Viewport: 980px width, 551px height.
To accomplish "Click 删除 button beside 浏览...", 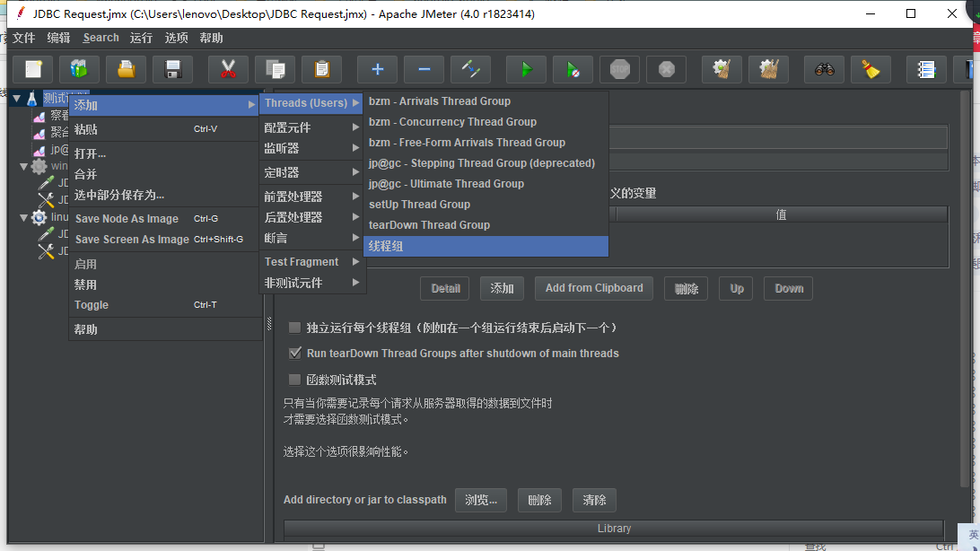I will (x=539, y=500).
